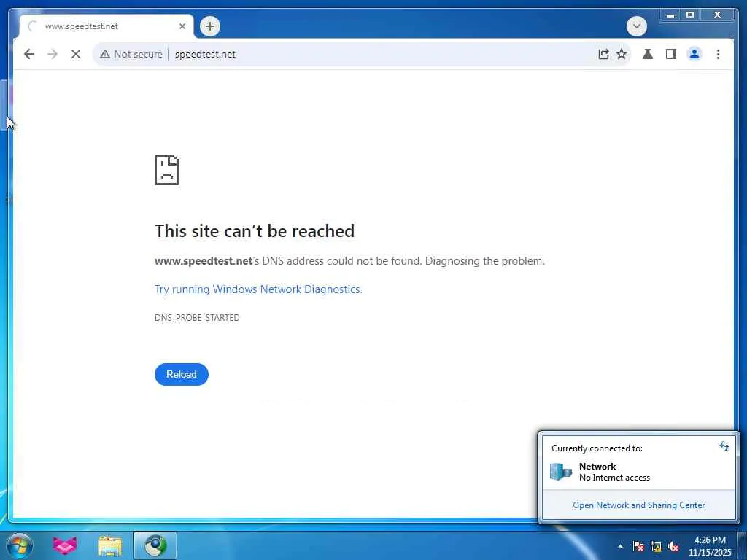The width and height of the screenshot is (747, 560).
Task: Click the forward navigation arrow
Action: tap(53, 54)
